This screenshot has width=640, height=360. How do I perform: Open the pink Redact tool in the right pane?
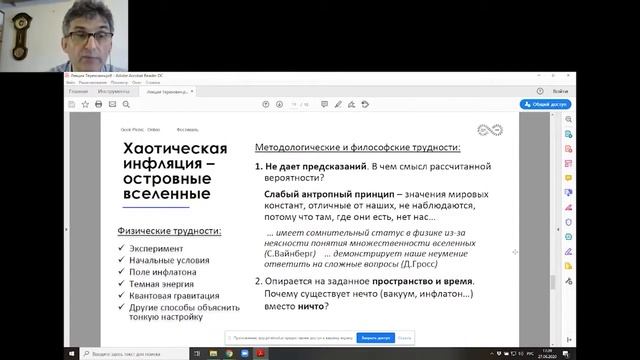click(569, 207)
